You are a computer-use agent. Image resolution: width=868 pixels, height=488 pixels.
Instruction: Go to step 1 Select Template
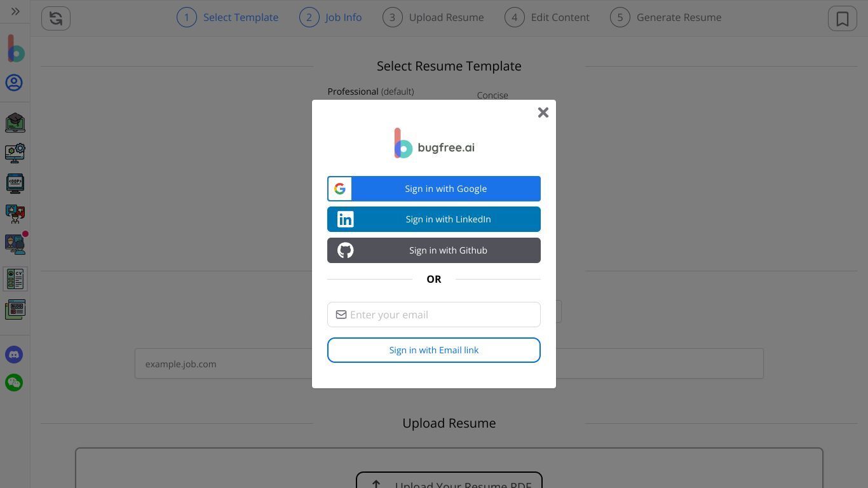pos(227,17)
